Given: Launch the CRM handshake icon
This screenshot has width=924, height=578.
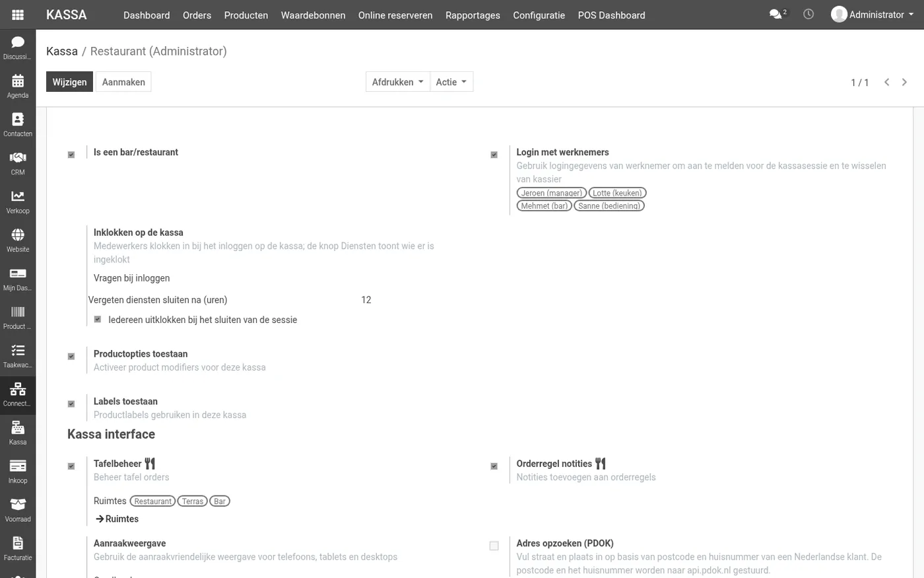Looking at the screenshot, I should 18,163.
